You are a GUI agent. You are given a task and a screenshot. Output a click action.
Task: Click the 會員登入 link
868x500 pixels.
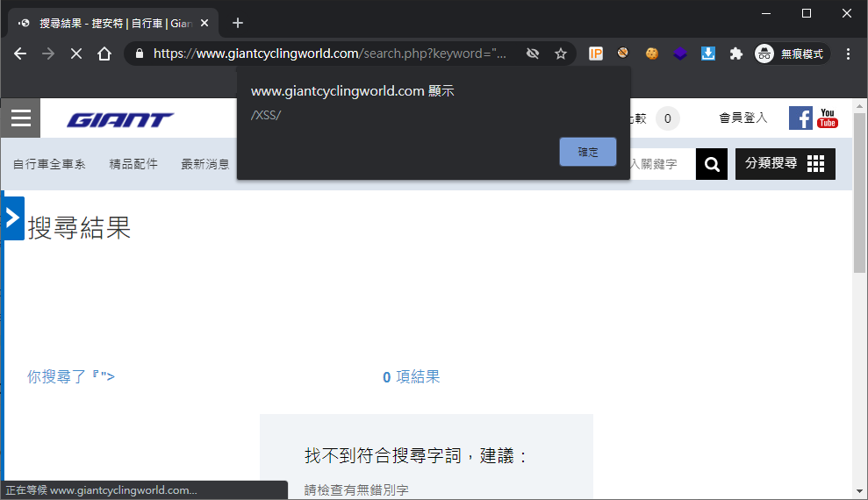click(x=742, y=118)
